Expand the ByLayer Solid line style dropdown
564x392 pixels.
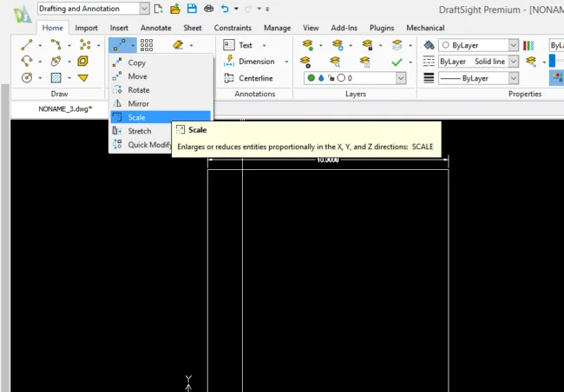tap(513, 62)
